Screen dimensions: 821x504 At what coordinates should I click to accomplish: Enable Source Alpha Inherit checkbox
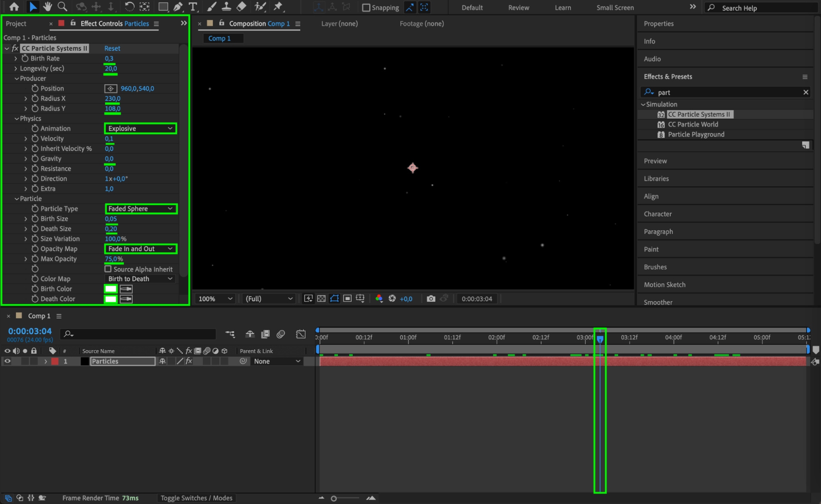[108, 269]
